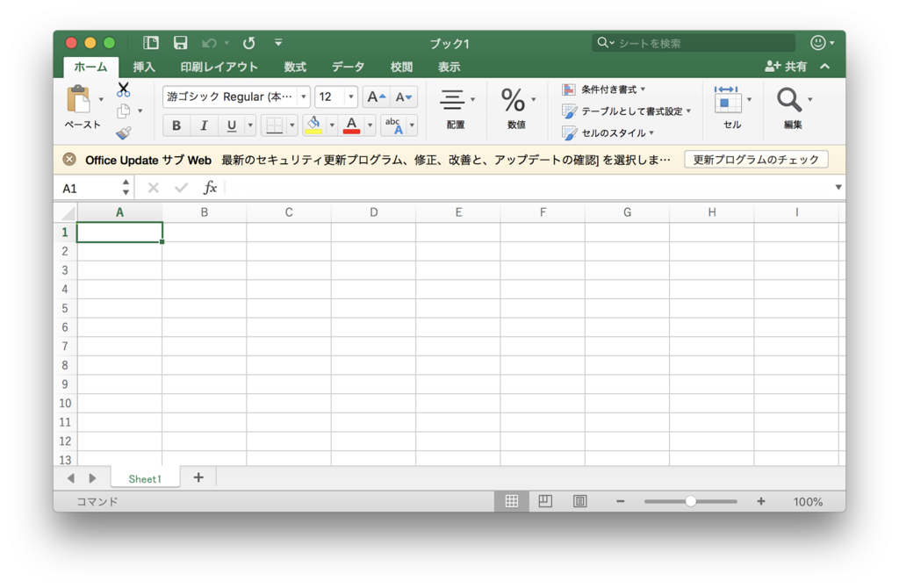The height and width of the screenshot is (588, 899).
Task: Open the smiley feedback icon
Action: coord(817,42)
